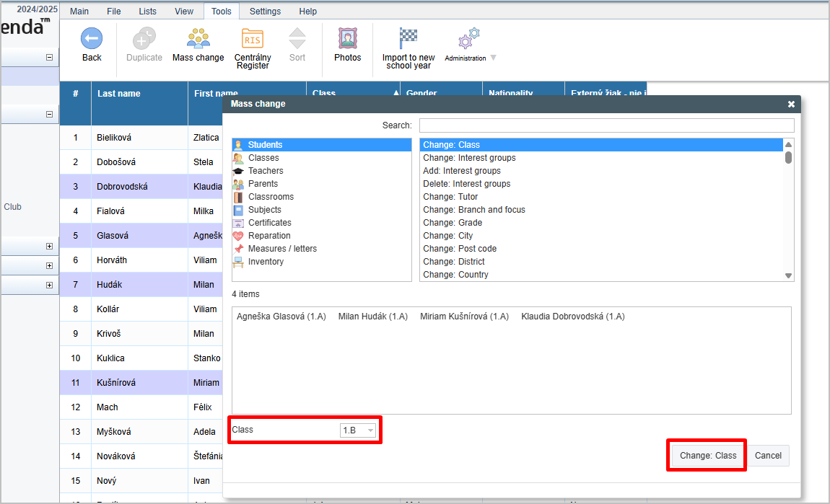Image resolution: width=830 pixels, height=504 pixels.
Task: Expand the last plus sidebar section
Action: pyautogui.click(x=49, y=285)
